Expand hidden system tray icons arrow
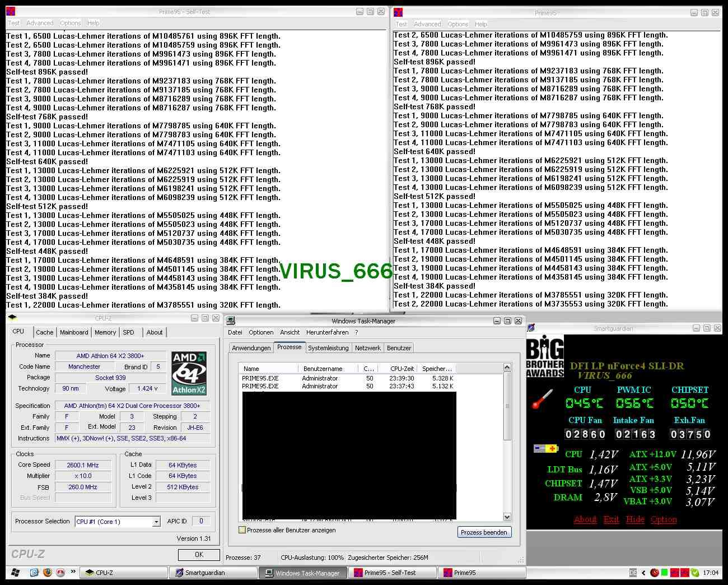Viewport: 728px width, 585px height. [643, 573]
